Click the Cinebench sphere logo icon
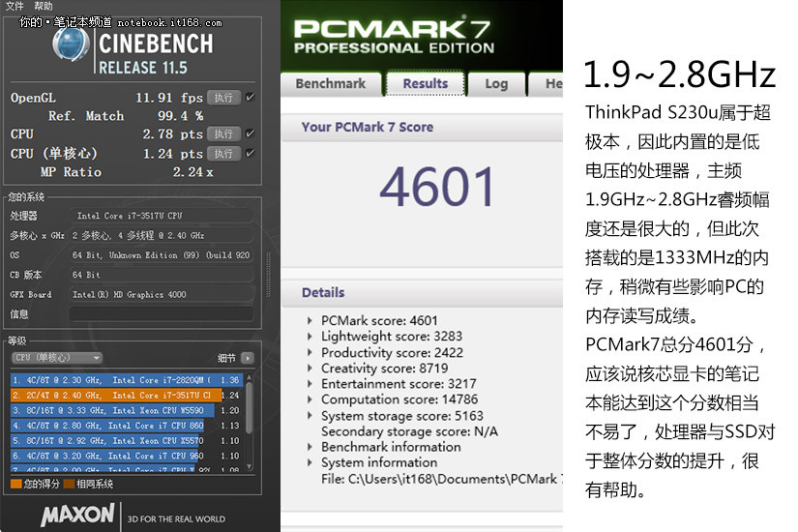798x532 pixels. [x=71, y=44]
